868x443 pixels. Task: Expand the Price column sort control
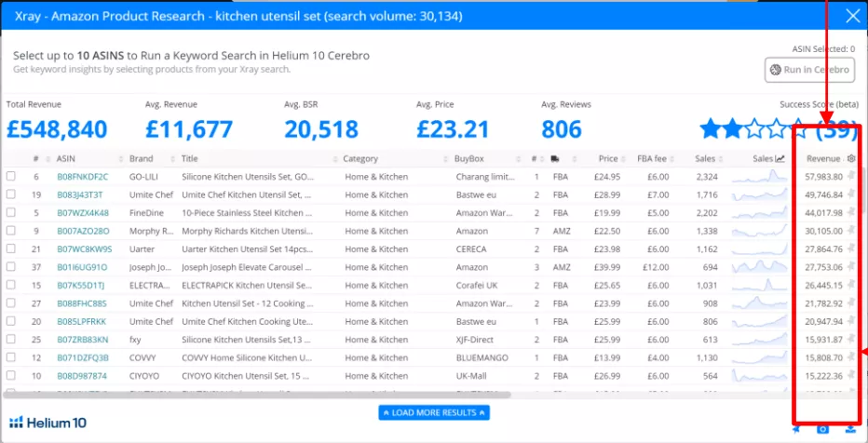(624, 159)
